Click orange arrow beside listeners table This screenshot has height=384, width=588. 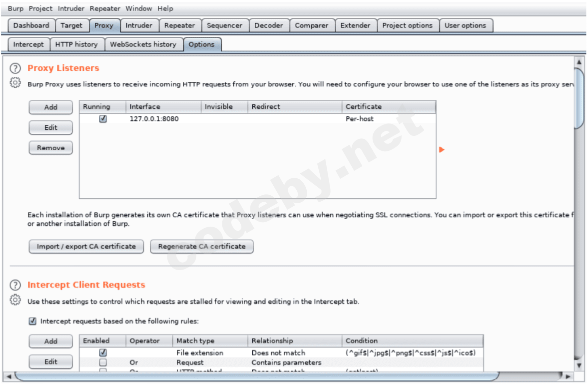442,150
